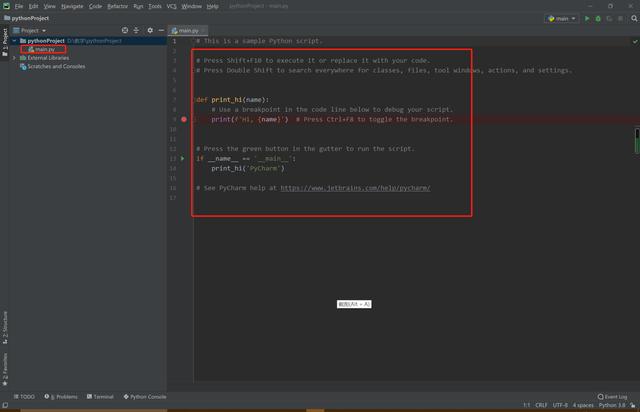This screenshot has height=412, width=640.
Task: Click the pythonProject folder in the navigation bar
Action: point(26,18)
